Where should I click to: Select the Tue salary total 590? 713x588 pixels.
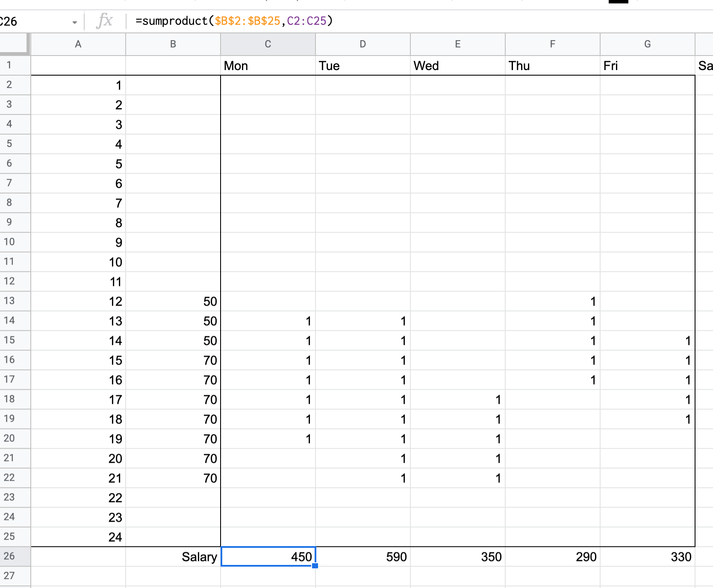click(363, 557)
